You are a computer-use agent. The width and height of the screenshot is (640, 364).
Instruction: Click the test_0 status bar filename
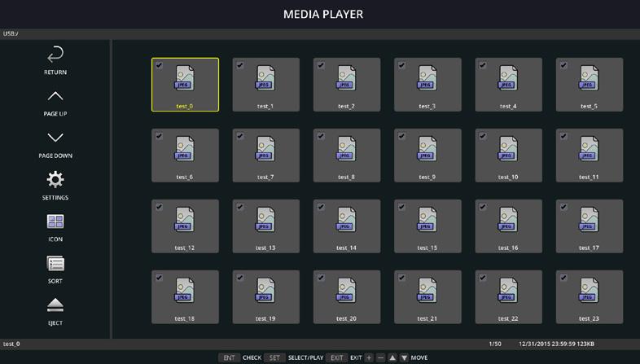[x=11, y=344]
